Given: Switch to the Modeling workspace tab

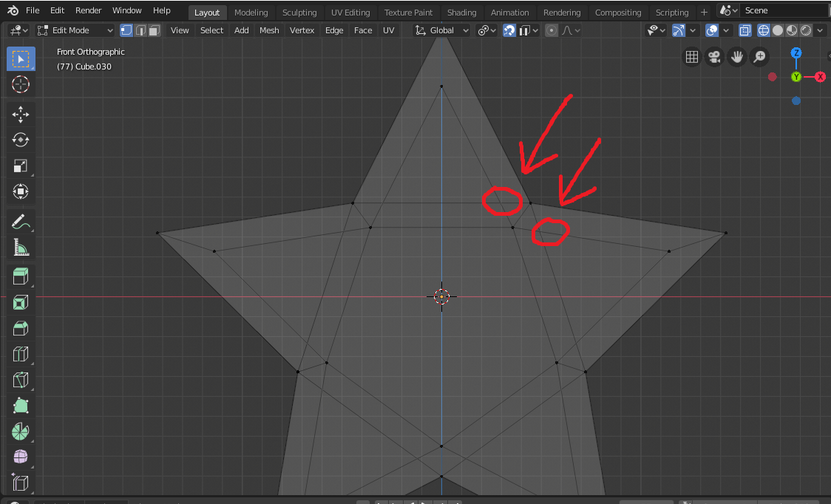Looking at the screenshot, I should click(251, 12).
